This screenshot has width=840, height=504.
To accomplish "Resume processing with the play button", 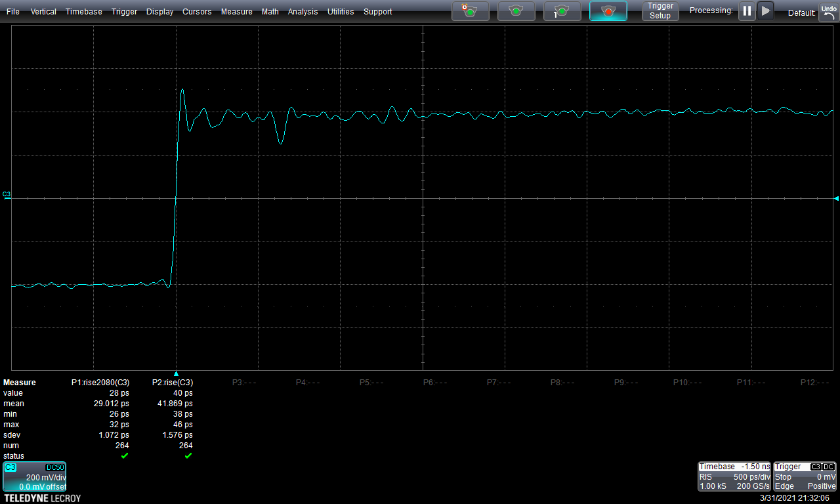I will tap(765, 11).
